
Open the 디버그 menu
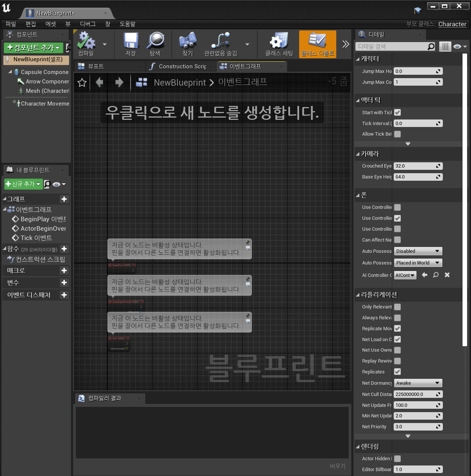click(88, 24)
